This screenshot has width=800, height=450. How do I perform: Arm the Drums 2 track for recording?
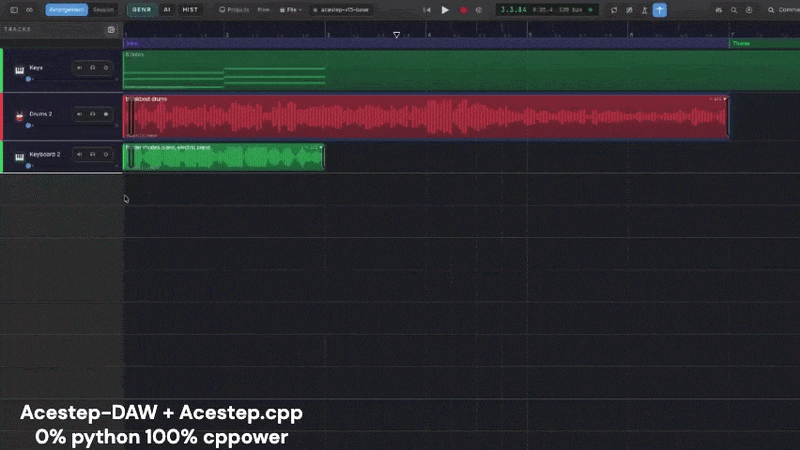[106, 114]
